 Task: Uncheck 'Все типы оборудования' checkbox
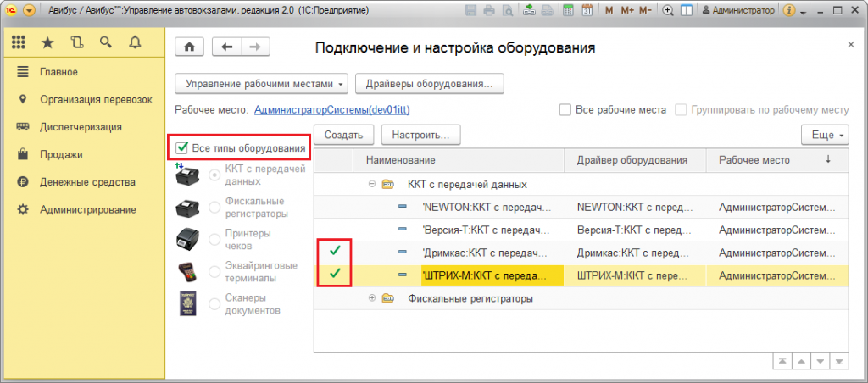[x=182, y=148]
